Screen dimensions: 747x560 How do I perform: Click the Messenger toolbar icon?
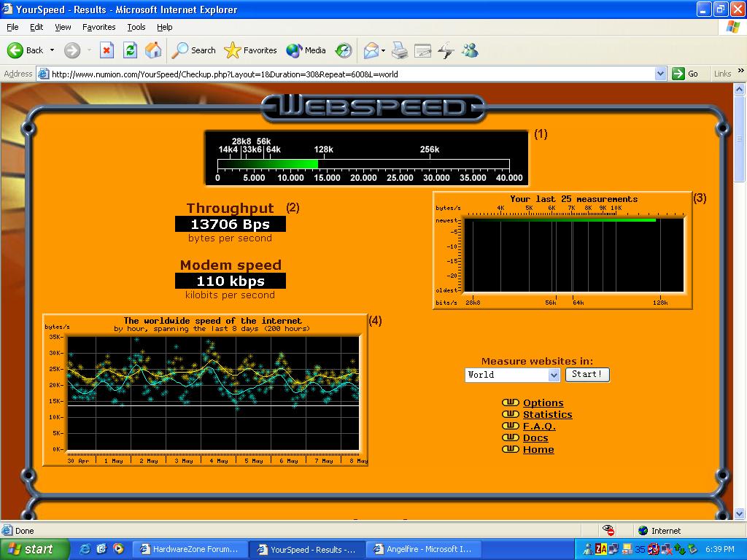click(x=470, y=50)
